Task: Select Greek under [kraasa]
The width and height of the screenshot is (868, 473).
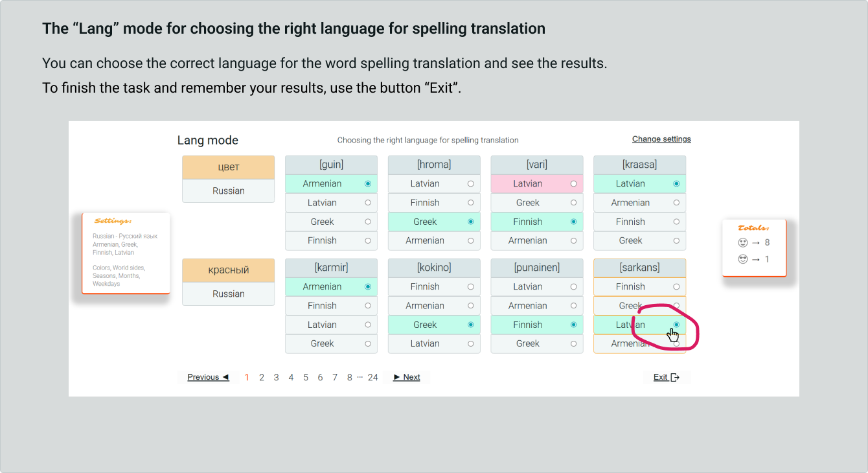Action: point(639,240)
